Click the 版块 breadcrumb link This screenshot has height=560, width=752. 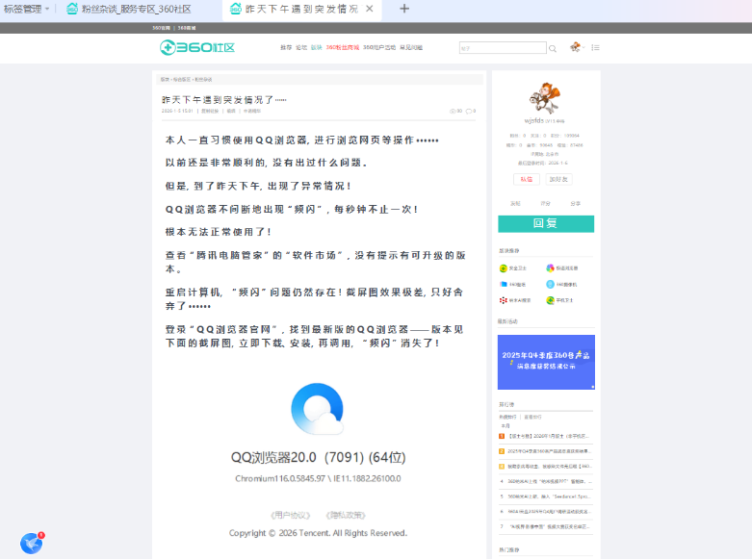[x=165, y=80]
